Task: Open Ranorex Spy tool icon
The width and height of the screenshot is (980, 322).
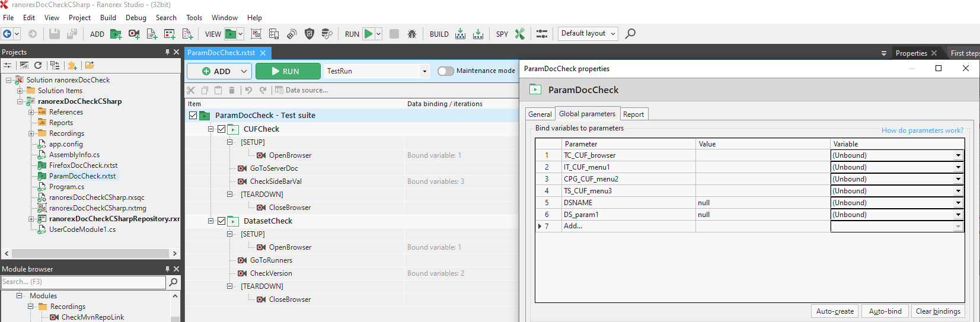Action: click(520, 34)
